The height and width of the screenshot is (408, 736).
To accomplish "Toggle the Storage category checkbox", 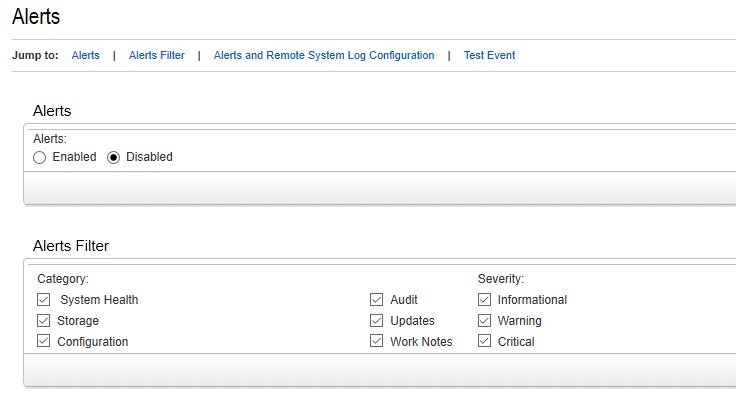I will tap(44, 320).
